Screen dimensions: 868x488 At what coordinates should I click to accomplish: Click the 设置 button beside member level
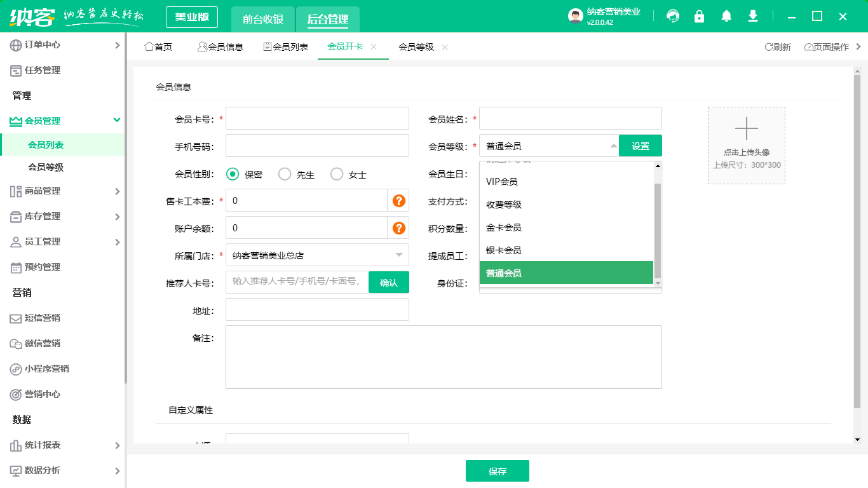(x=640, y=146)
